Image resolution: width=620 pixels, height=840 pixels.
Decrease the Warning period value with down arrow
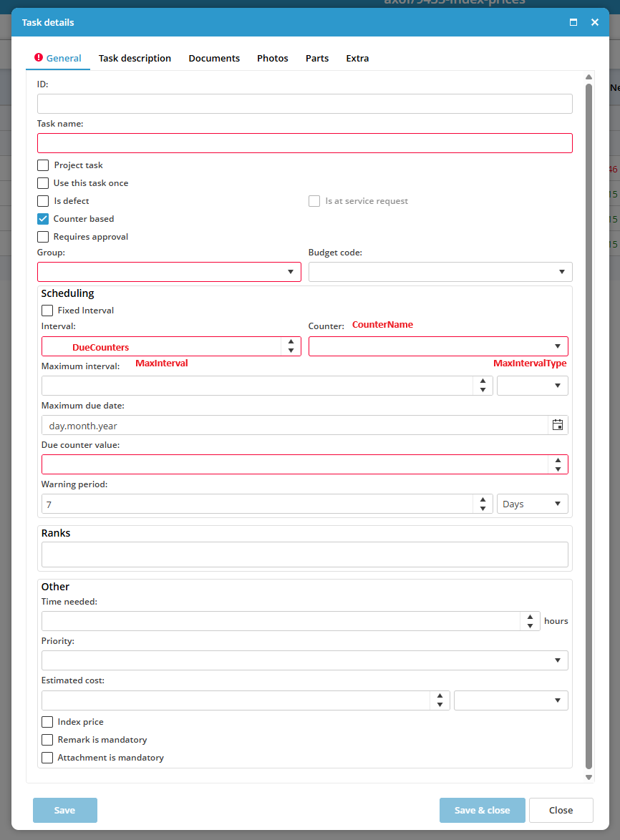483,509
